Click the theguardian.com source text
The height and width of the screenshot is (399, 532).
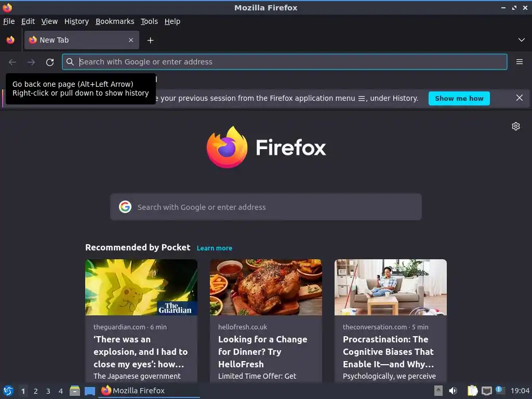(119, 327)
